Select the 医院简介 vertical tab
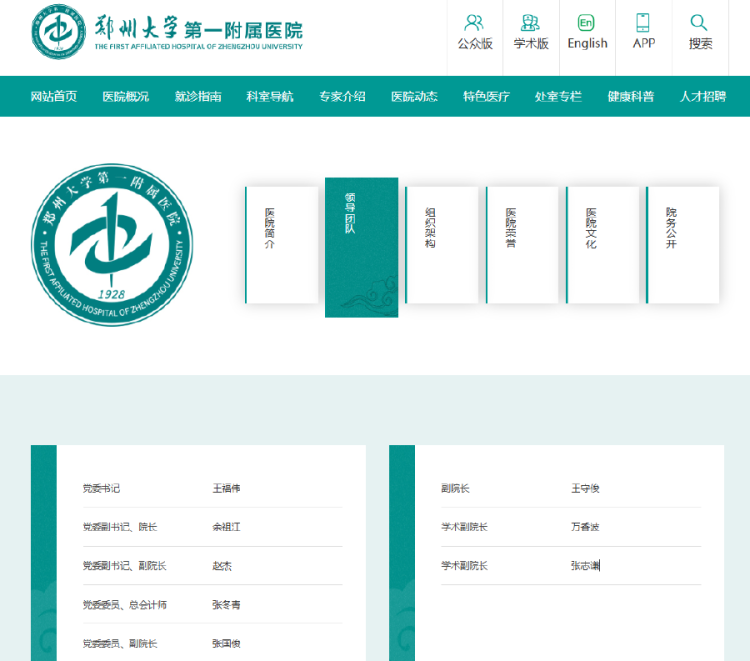The width and height of the screenshot is (750, 661). (x=281, y=245)
